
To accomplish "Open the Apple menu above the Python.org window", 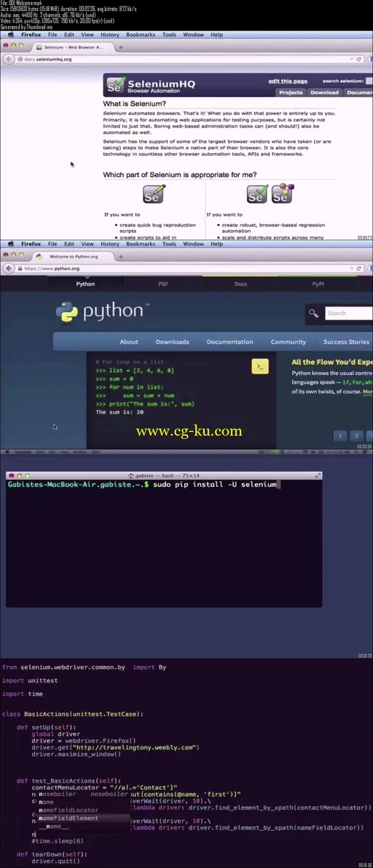I will pyautogui.click(x=10, y=243).
